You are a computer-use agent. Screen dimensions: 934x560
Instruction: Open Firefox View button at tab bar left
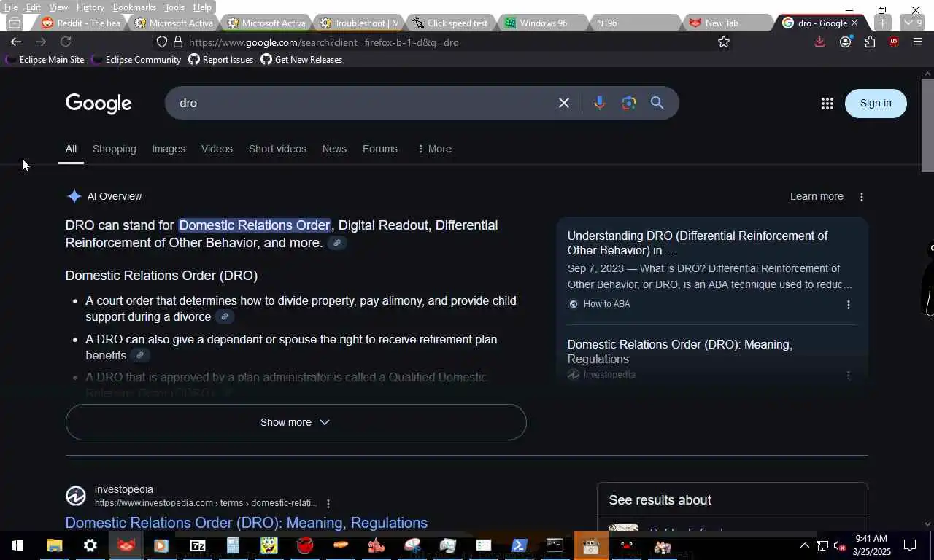(15, 23)
